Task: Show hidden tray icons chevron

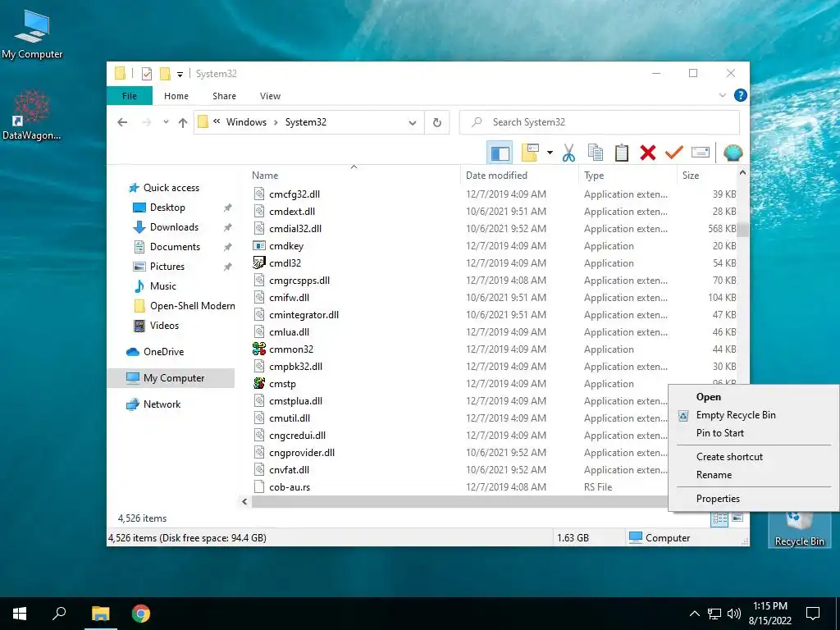Action: [694, 614]
